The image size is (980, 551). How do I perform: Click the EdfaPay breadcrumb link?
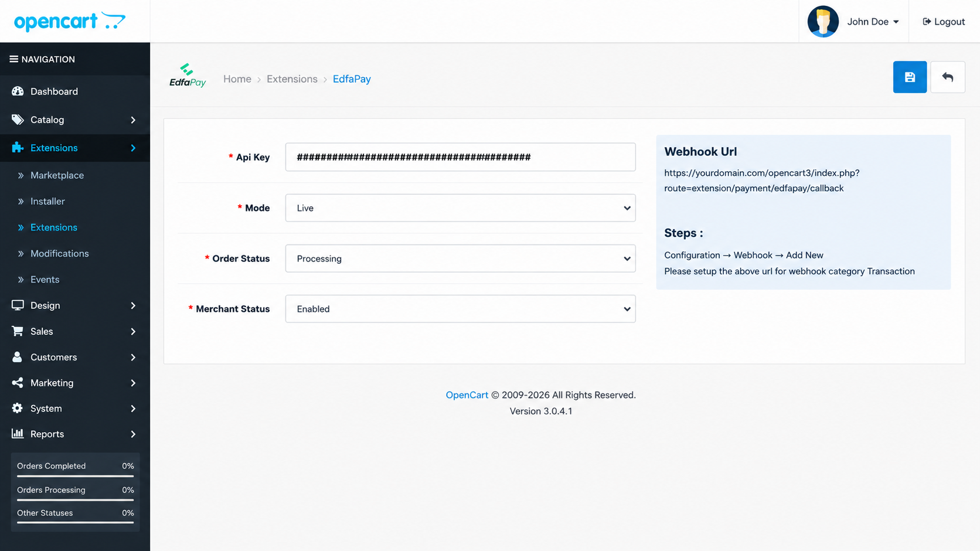[x=352, y=79]
